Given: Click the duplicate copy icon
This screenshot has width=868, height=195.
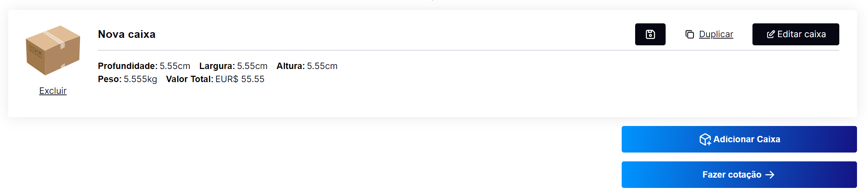Looking at the screenshot, I should pos(689,34).
